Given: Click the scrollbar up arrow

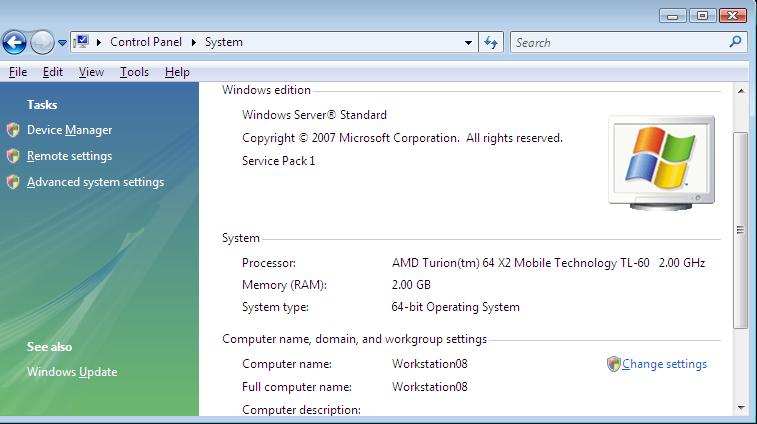Looking at the screenshot, I should 741,91.
